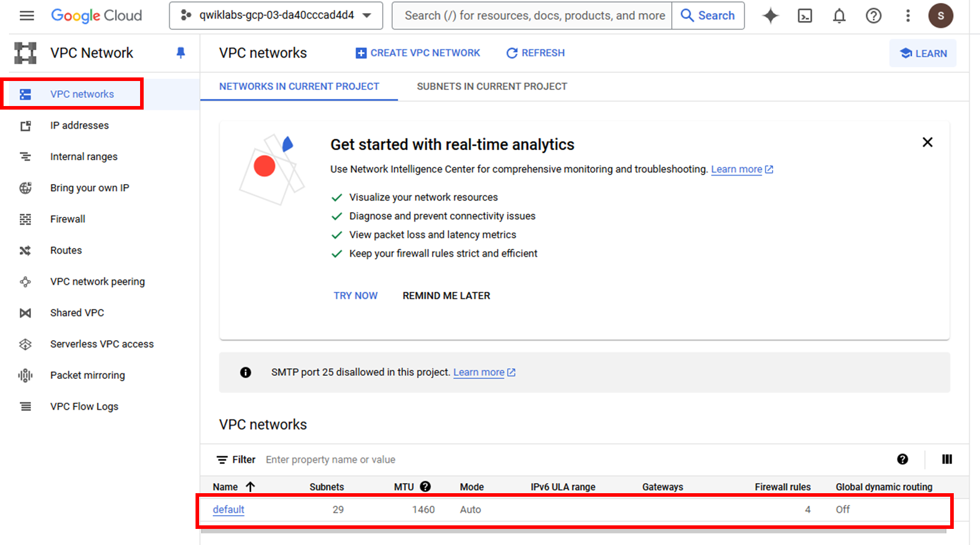Open Internal ranges page
The width and height of the screenshot is (980, 545).
[x=84, y=157]
